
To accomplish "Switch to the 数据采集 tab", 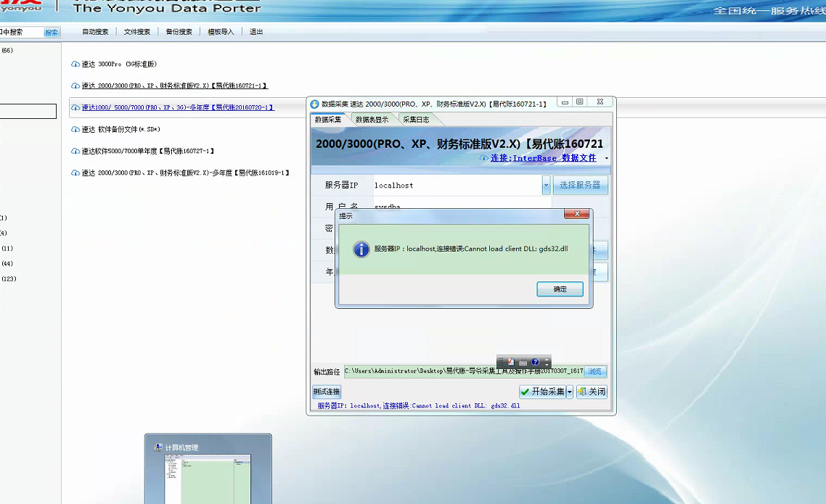I will pos(327,120).
